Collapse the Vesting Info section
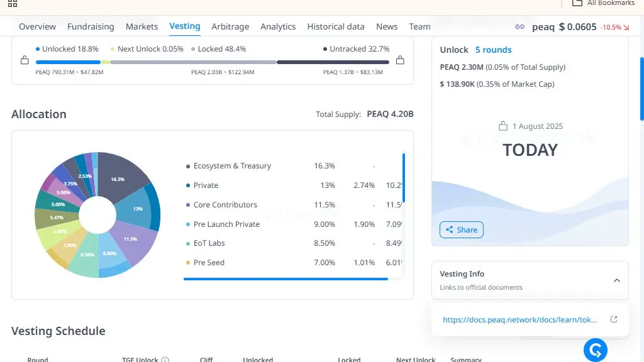 click(616, 280)
